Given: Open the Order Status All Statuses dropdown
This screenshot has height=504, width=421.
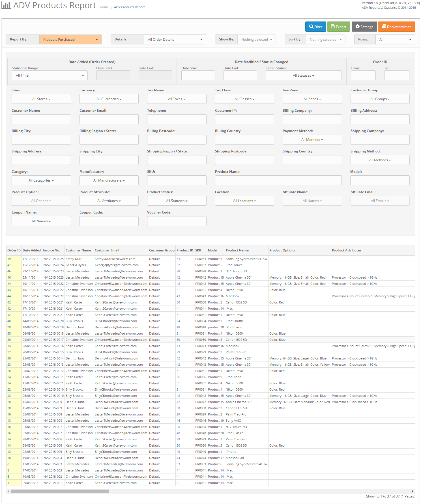Looking at the screenshot, I should pos(304,76).
